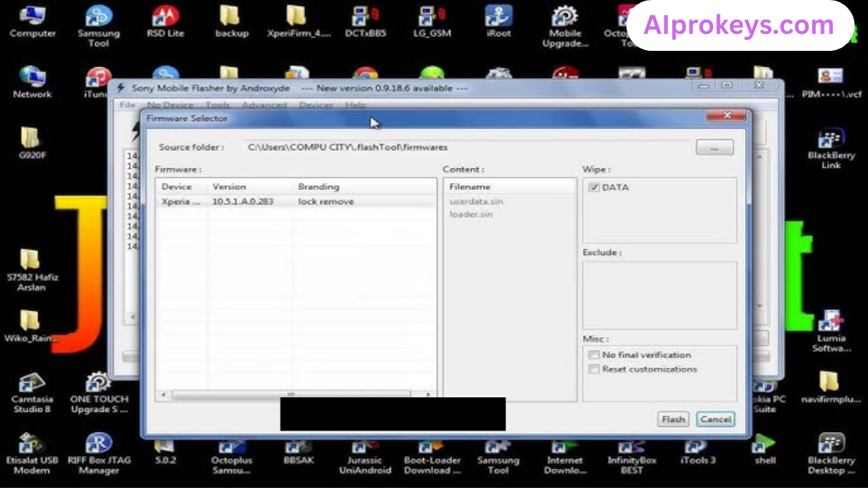Launch Internet Download shortcut
Viewport: 868px width, 488px height.
[565, 458]
